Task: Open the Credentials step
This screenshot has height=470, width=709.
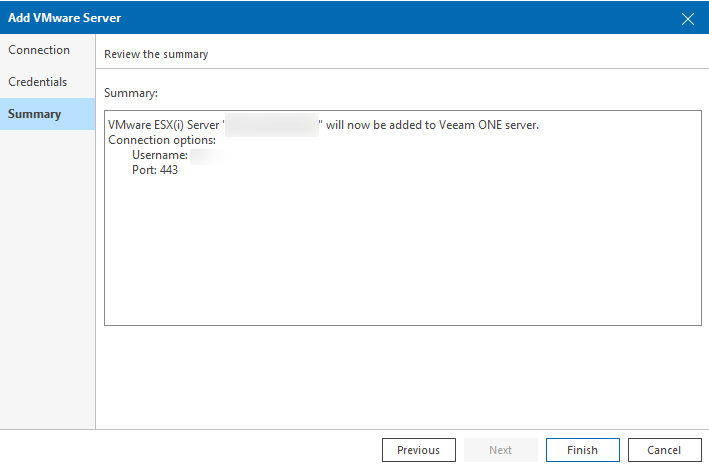Action: tap(47, 82)
